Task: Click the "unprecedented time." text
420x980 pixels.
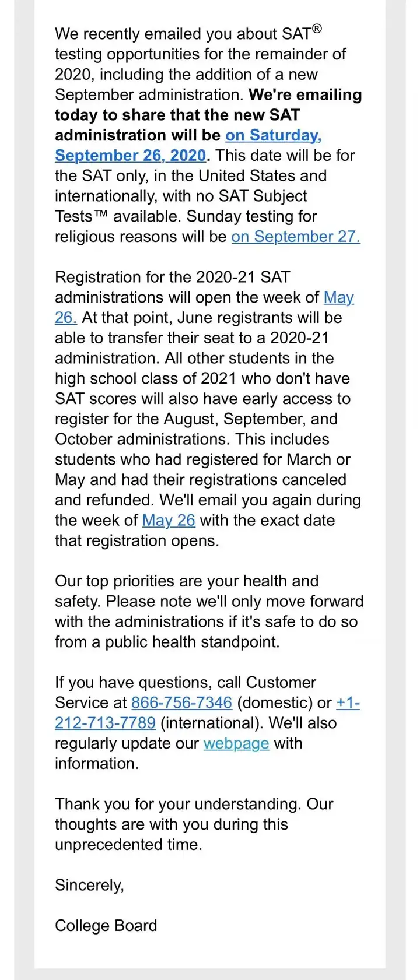Action: [x=128, y=845]
